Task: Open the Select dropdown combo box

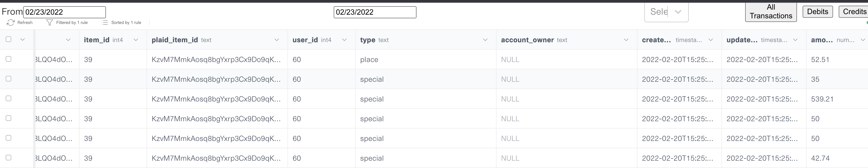Action: (x=666, y=12)
